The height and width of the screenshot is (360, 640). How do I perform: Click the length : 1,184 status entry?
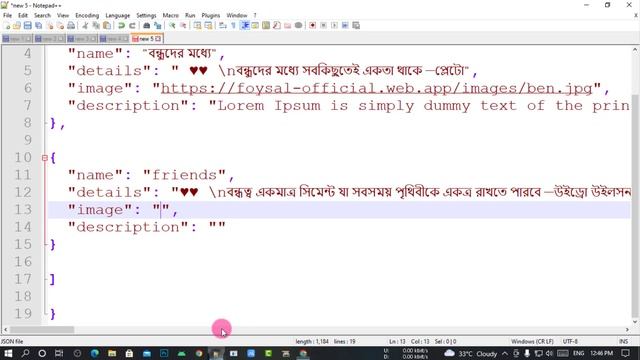(x=312, y=341)
